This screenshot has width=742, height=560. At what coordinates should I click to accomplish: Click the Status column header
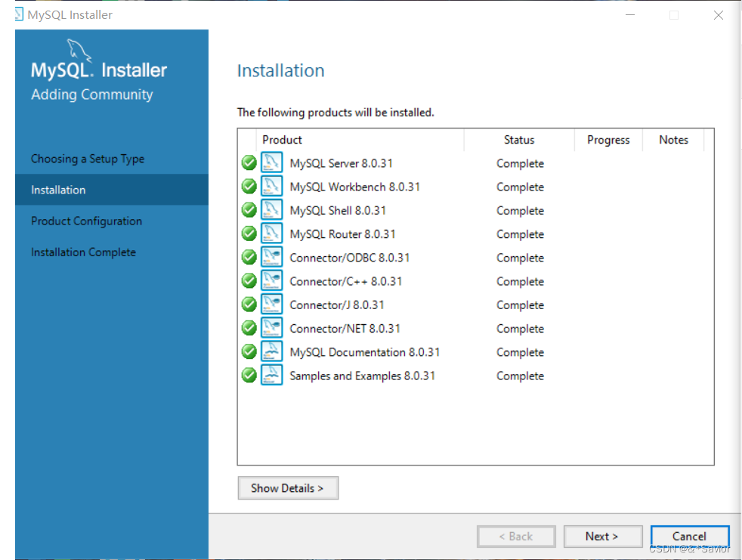519,140
